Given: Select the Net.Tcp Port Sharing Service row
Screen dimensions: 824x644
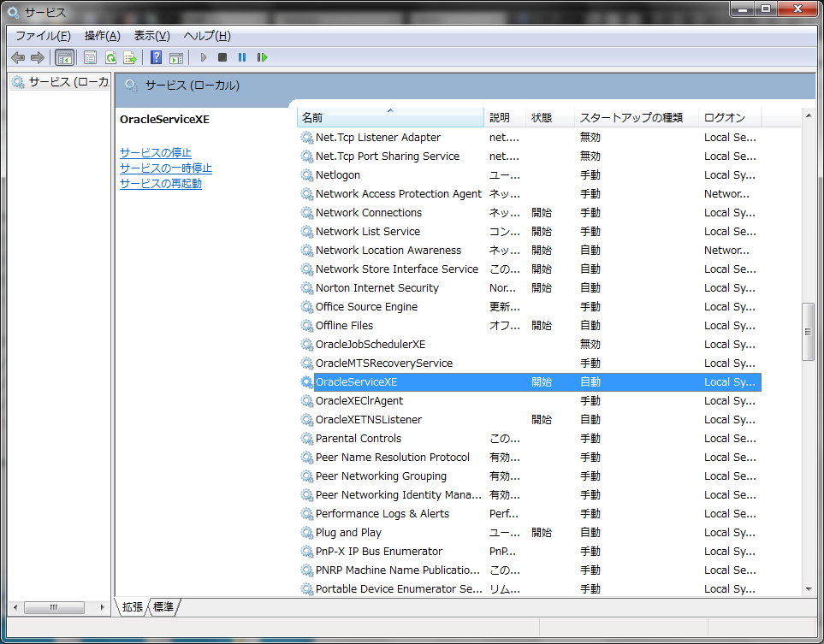Looking at the screenshot, I should [x=530, y=156].
